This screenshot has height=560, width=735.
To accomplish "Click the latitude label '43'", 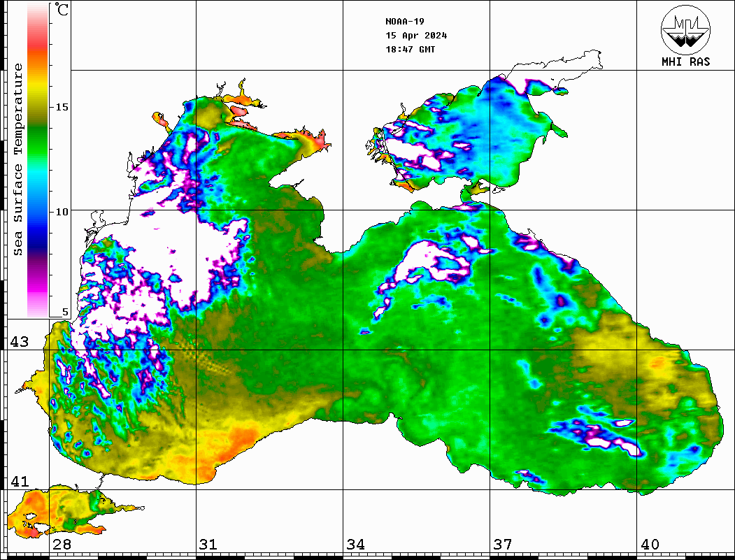I will (20, 342).
